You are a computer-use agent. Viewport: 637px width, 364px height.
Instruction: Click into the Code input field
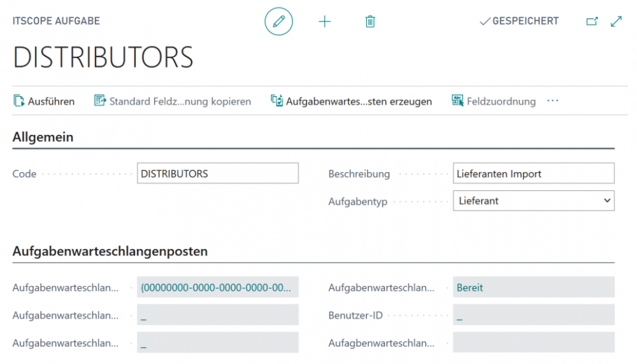(x=217, y=174)
